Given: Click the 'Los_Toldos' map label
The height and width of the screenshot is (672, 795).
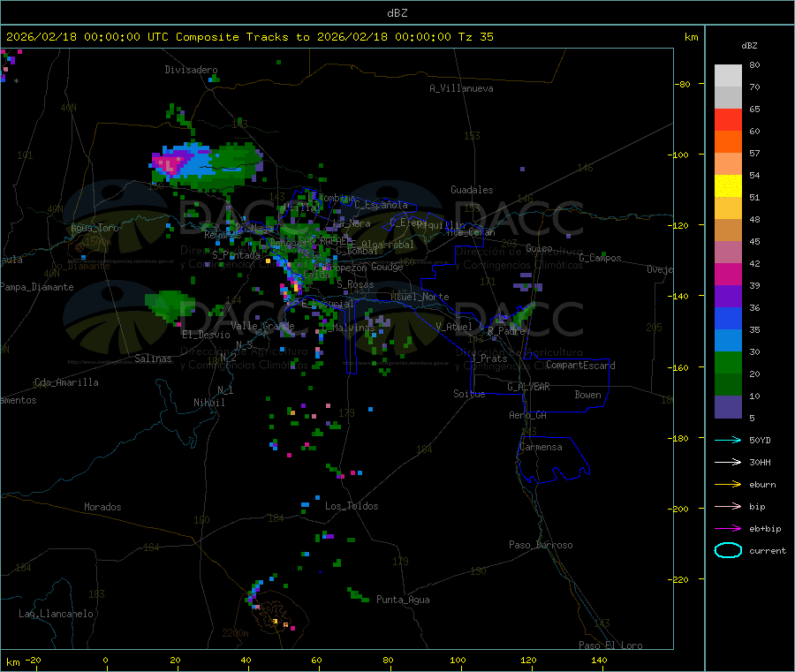Looking at the screenshot, I should (x=352, y=506).
